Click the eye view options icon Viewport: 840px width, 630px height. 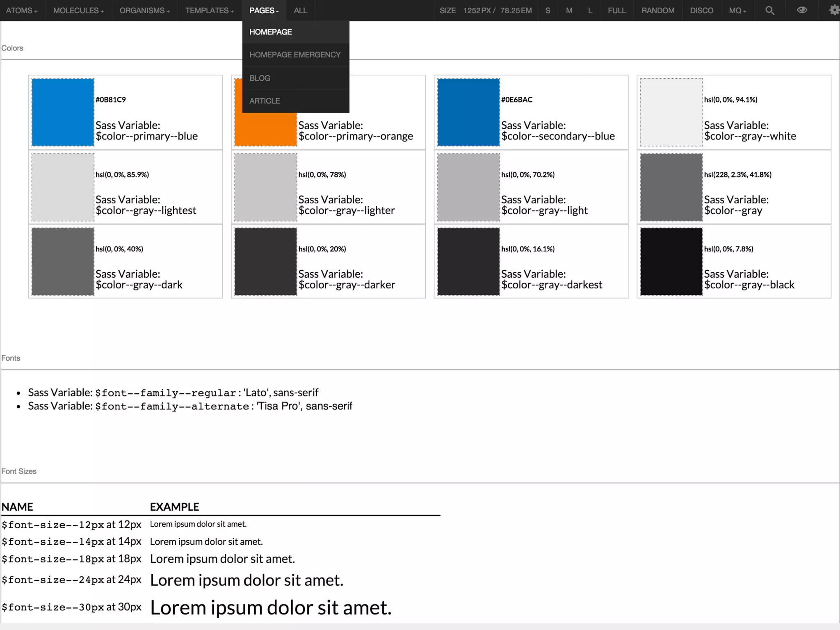coord(802,10)
